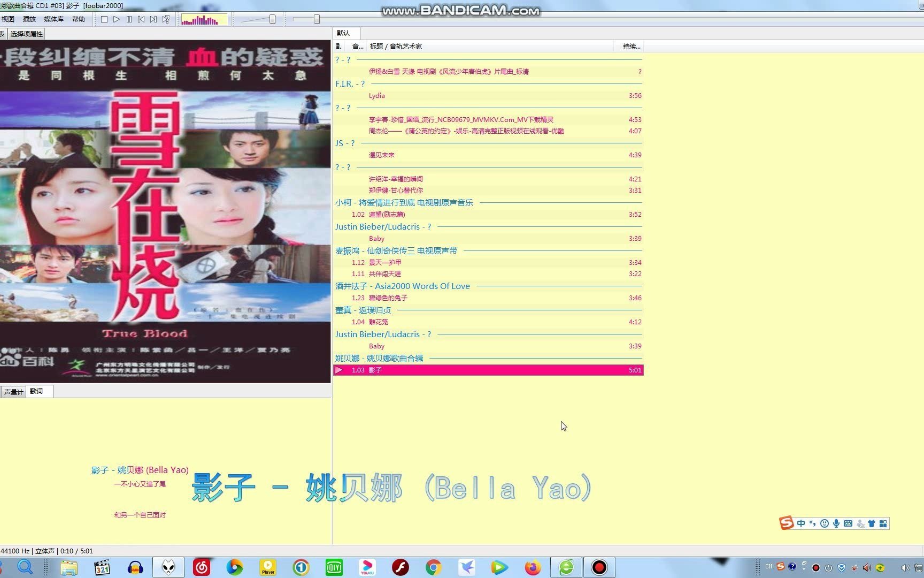Switch to the 声量计 tab
924x578 pixels.
tap(13, 392)
